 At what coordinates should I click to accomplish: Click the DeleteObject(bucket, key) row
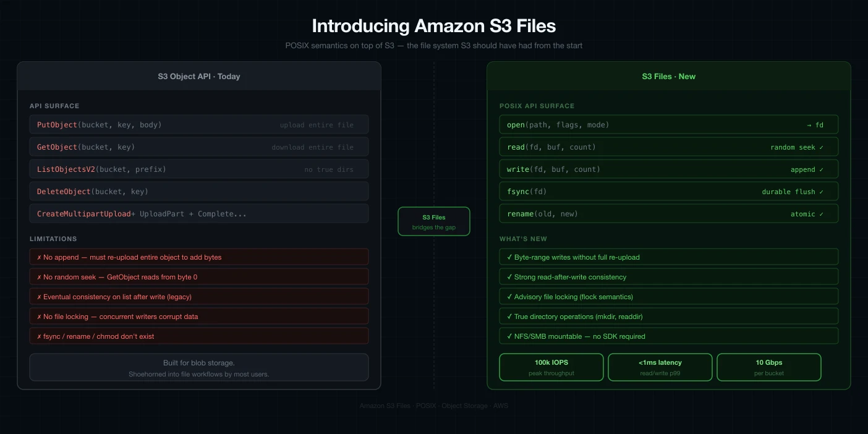point(199,192)
